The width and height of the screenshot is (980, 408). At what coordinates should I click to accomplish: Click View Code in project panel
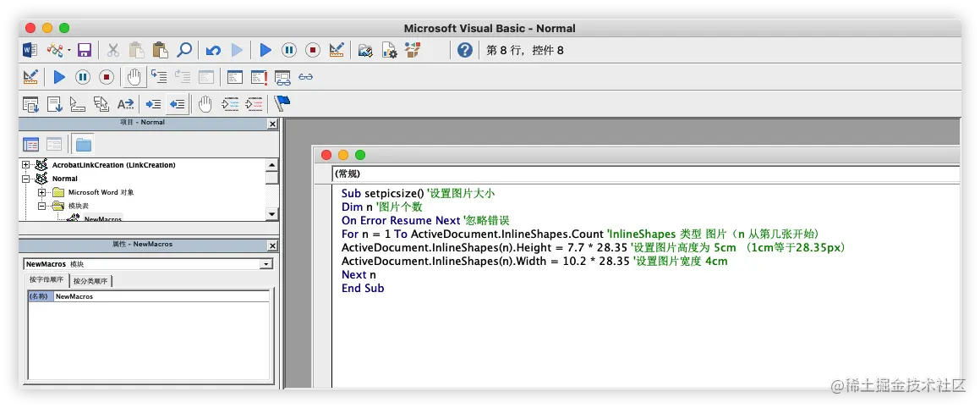coord(30,145)
